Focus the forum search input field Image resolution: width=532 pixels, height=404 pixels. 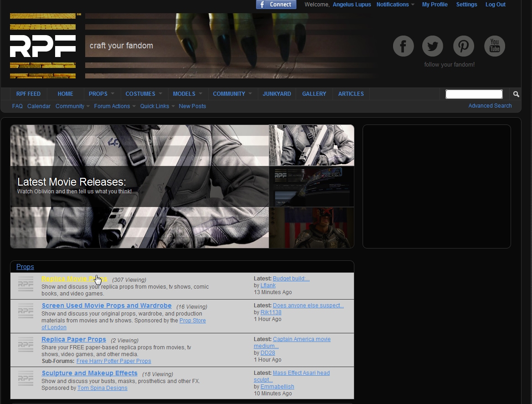click(x=474, y=94)
